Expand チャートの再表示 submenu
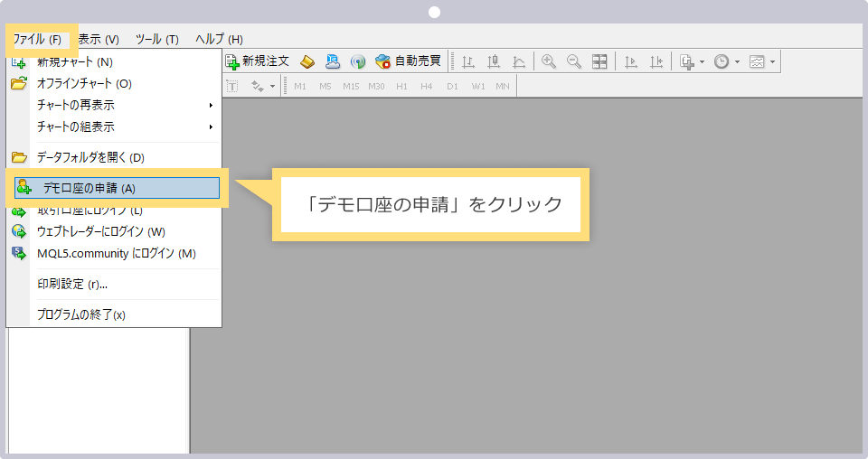 pos(114,105)
